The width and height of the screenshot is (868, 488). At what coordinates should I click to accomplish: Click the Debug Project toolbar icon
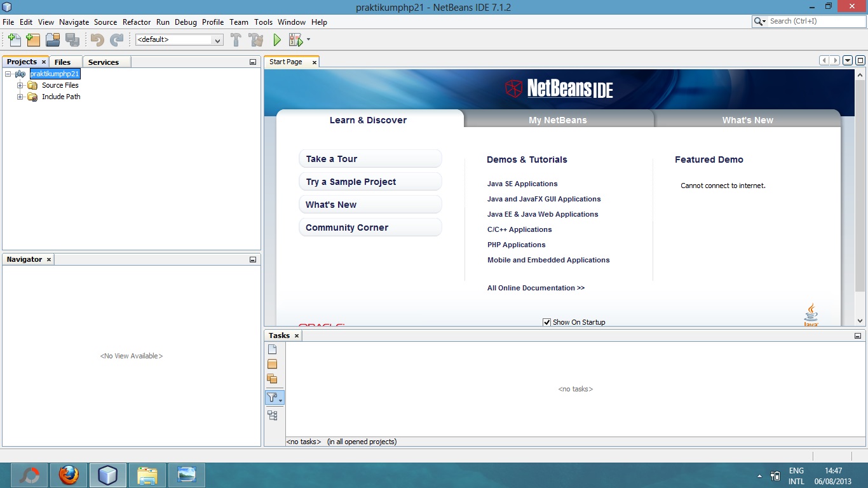tap(296, 40)
